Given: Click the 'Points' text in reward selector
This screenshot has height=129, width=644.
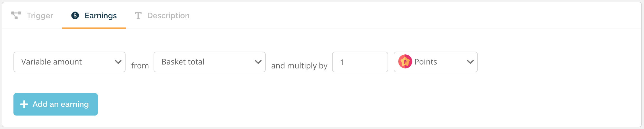Looking at the screenshot, I should 426,62.
